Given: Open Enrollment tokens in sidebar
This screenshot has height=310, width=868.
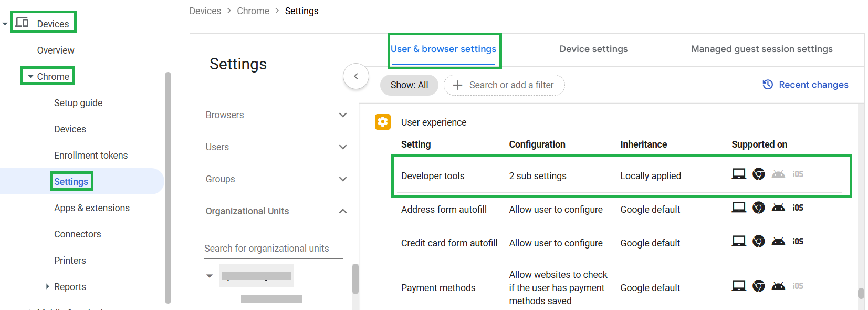Looking at the screenshot, I should click(x=91, y=156).
